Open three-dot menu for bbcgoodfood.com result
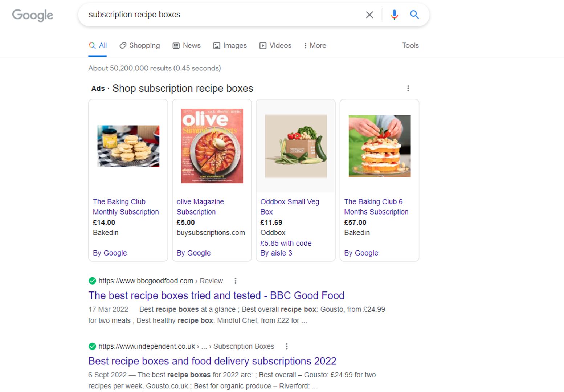The width and height of the screenshot is (564, 392). coord(235,281)
